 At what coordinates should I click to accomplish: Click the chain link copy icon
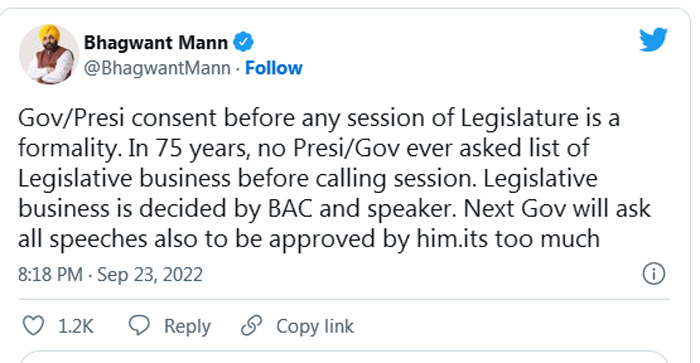(252, 325)
